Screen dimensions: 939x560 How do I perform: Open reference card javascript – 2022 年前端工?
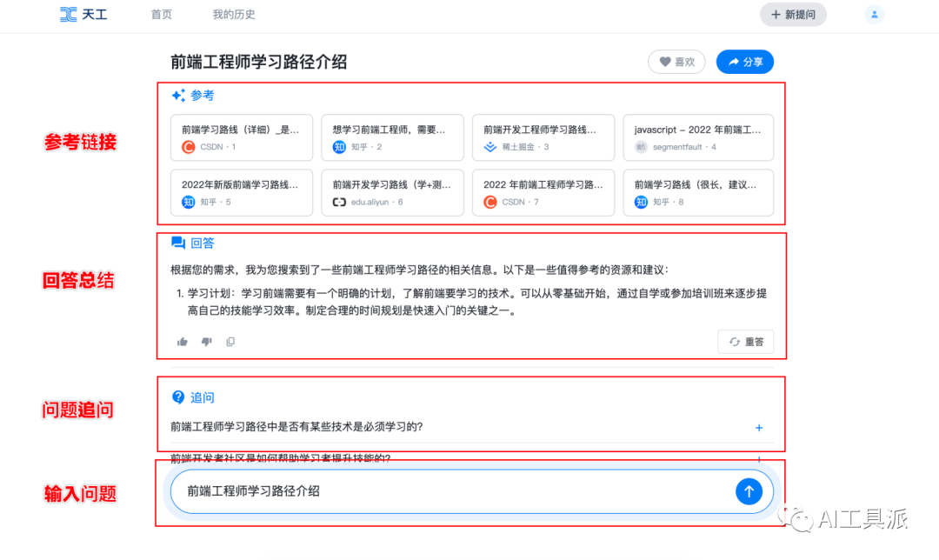pos(698,137)
